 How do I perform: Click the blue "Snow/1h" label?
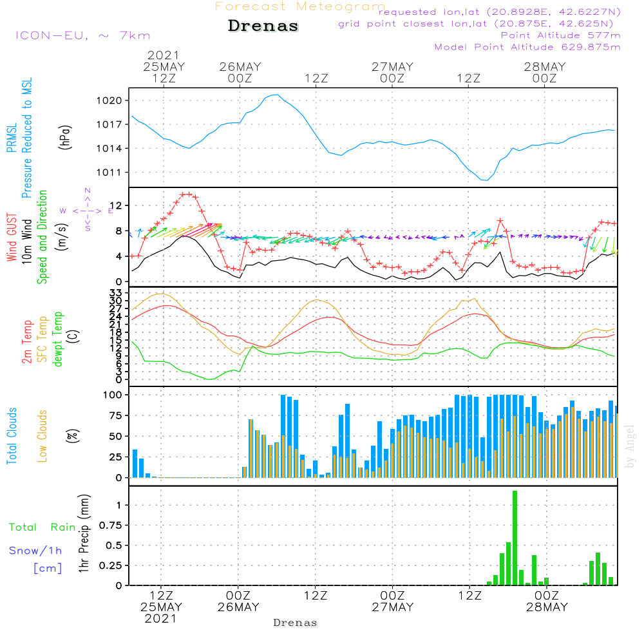35,551
